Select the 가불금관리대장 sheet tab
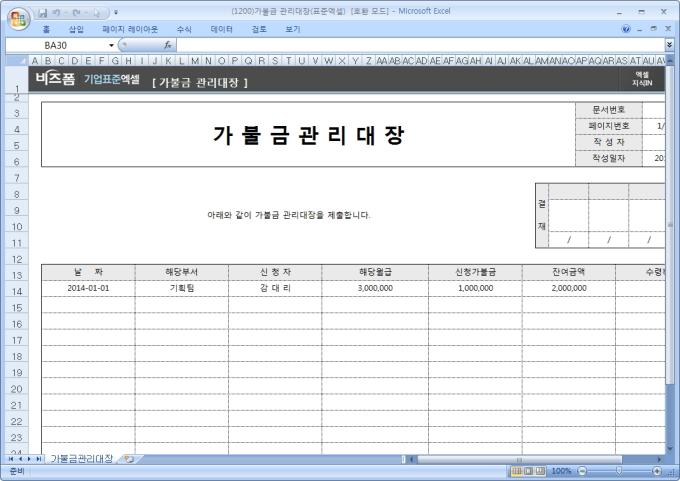The width and height of the screenshot is (680, 481). point(82,459)
